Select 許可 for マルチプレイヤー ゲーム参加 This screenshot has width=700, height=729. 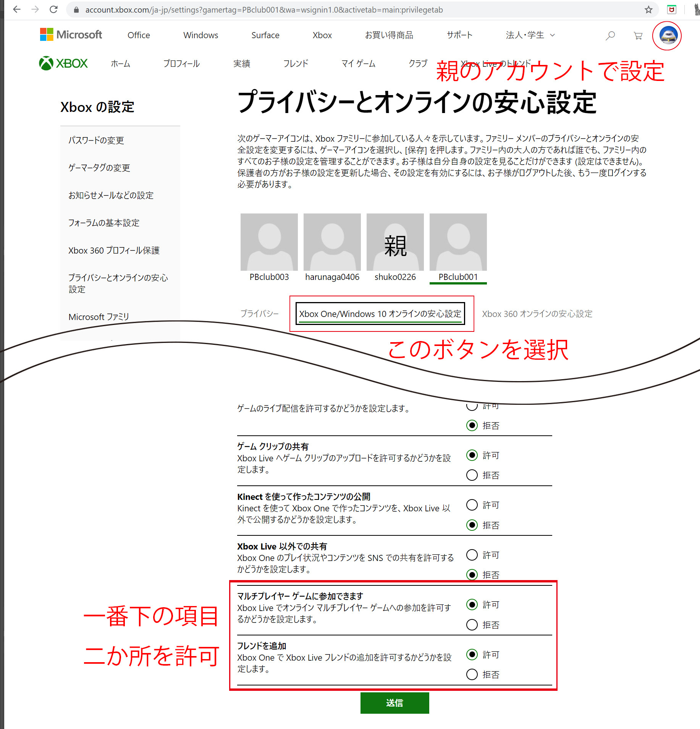(x=472, y=605)
